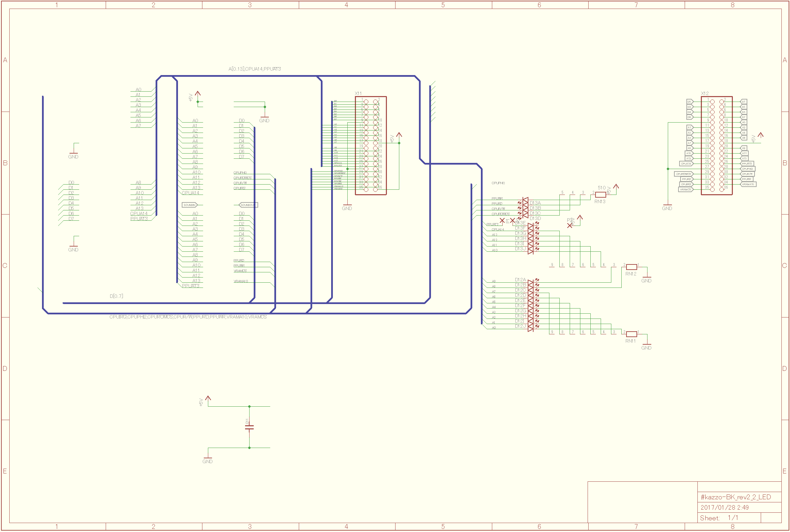790x532 pixels.
Task: Click the D[0..7] bus label
Action: click(116, 296)
